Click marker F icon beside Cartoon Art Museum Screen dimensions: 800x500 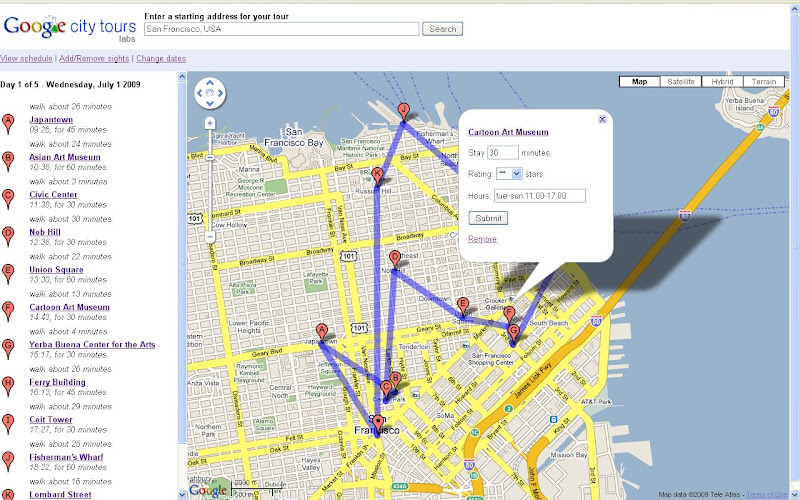point(8,312)
